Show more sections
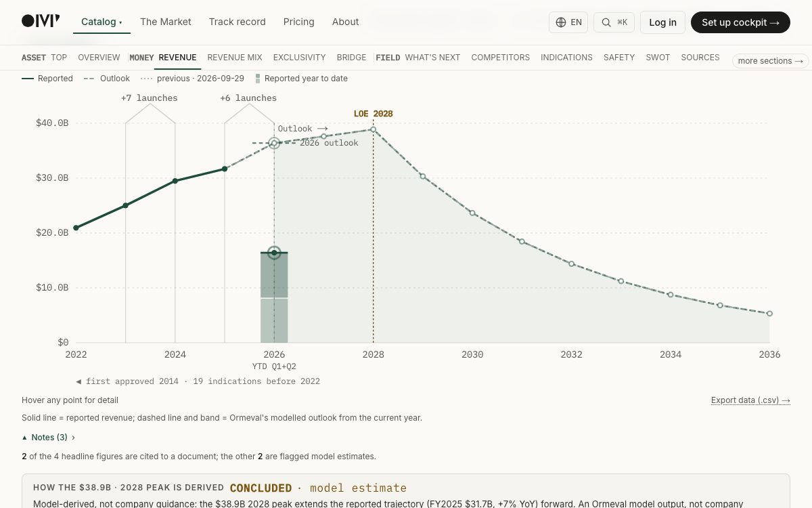Image resolution: width=812 pixels, height=508 pixels. point(770,61)
